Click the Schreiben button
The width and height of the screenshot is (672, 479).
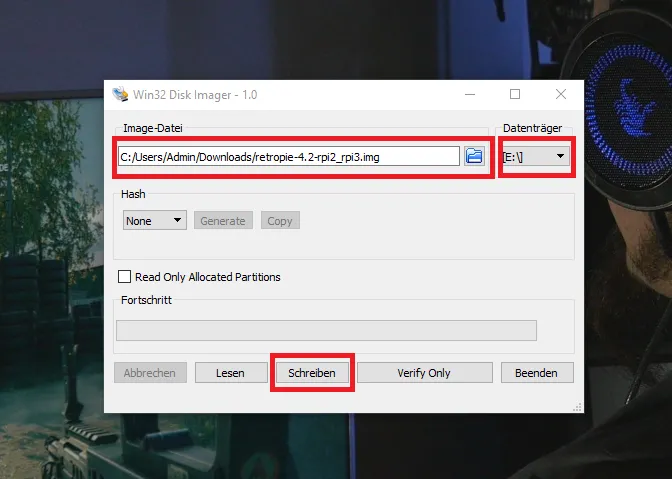[312, 373]
